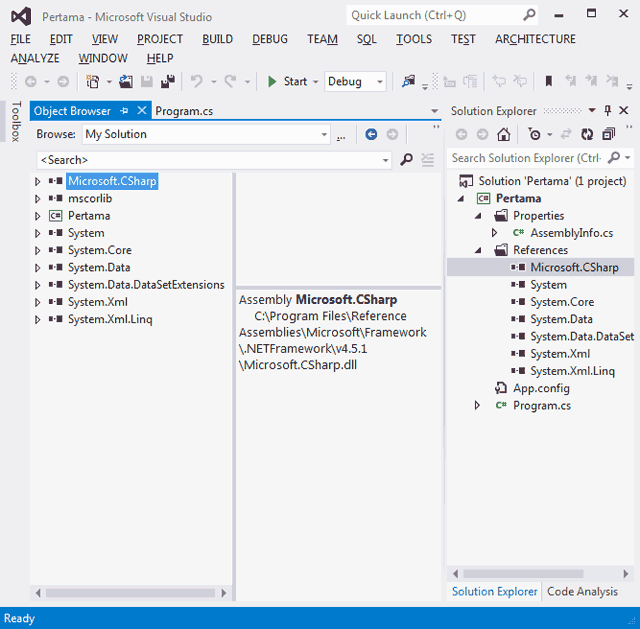Collapse the Properties folder node
The width and height of the screenshot is (640, 629).
pos(478,216)
